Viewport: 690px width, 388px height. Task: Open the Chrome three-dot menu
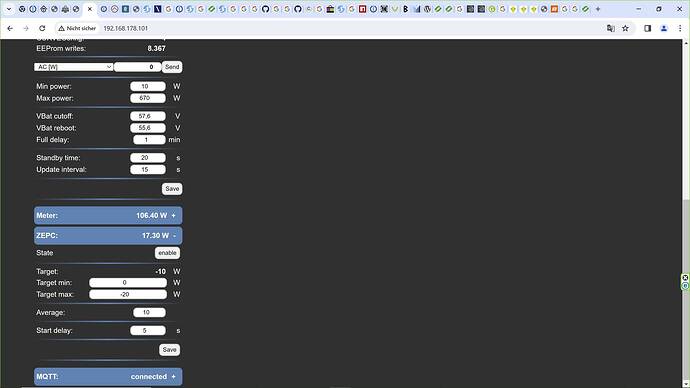679,28
